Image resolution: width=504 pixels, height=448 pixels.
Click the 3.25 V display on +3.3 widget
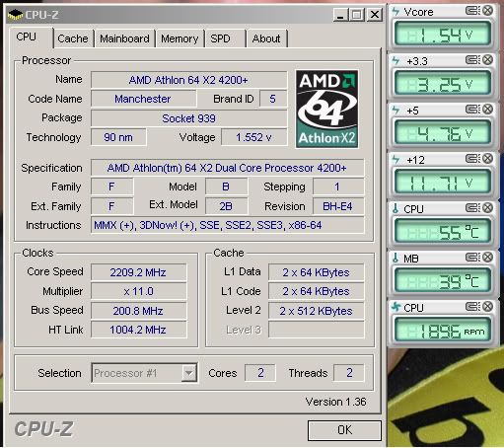[x=443, y=84]
